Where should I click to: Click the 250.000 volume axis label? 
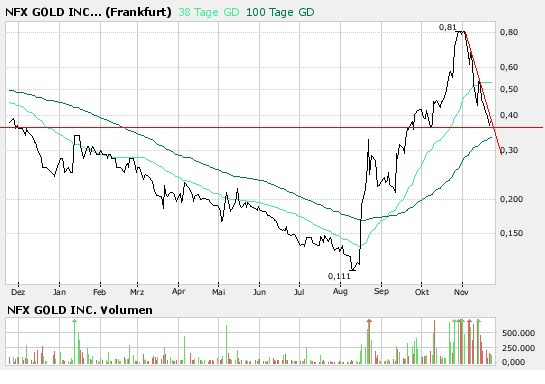(x=518, y=348)
